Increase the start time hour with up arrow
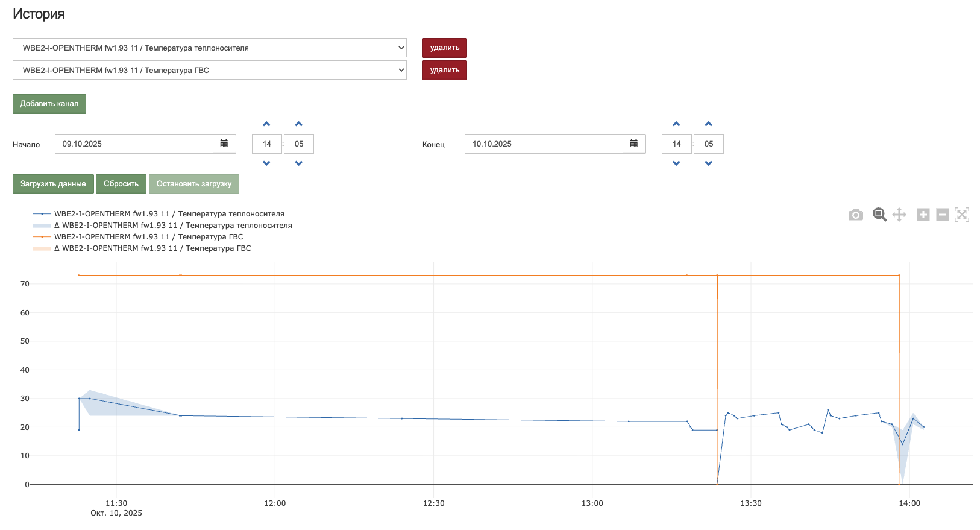The width and height of the screenshot is (980, 530). 266,124
